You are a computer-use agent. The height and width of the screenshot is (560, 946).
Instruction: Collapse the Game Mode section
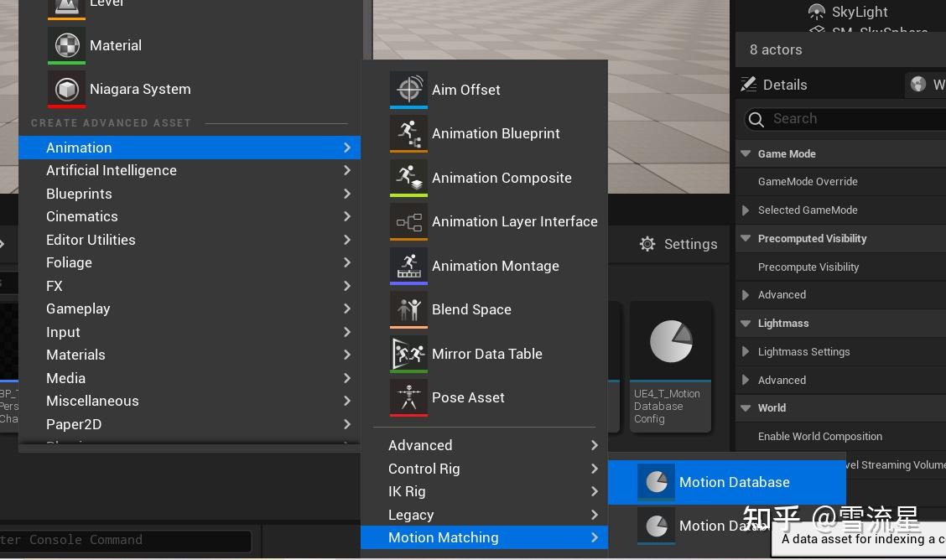point(746,153)
